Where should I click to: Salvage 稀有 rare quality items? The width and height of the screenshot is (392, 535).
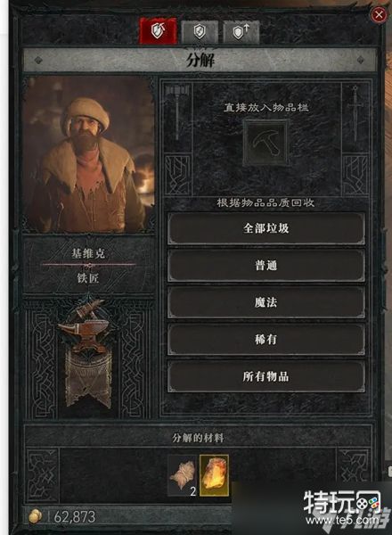pyautogui.click(x=265, y=340)
